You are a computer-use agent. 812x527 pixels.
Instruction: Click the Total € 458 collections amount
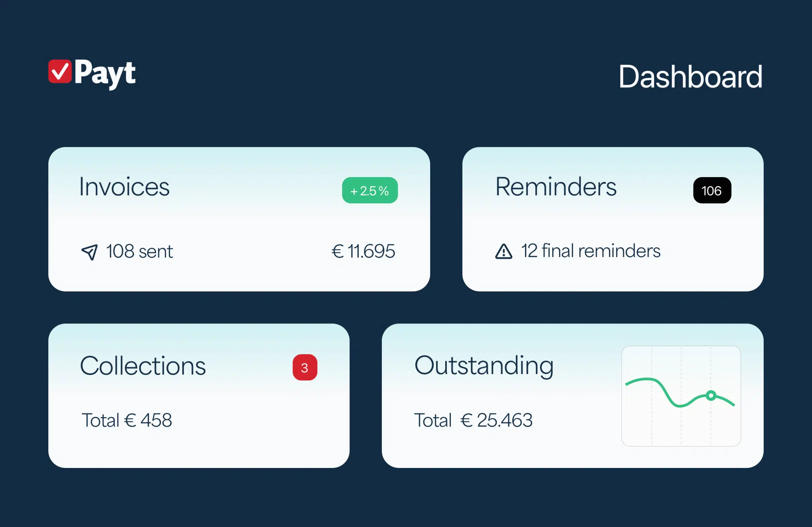tap(127, 420)
